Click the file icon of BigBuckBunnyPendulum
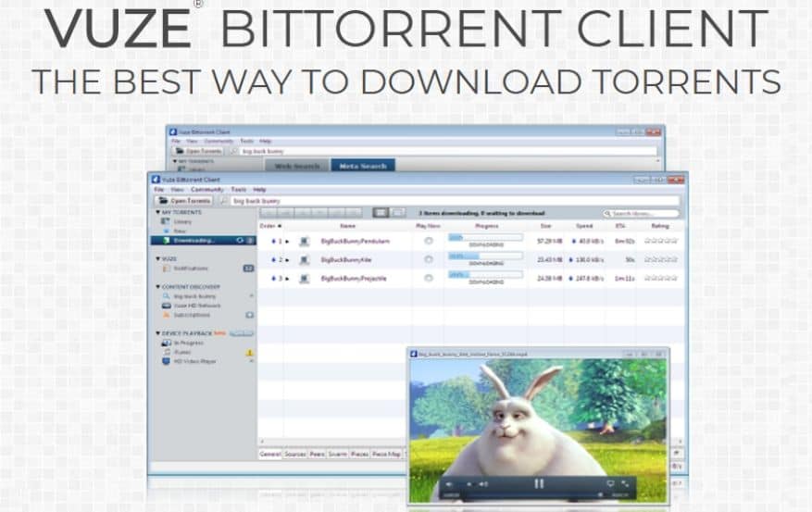 [x=305, y=242]
